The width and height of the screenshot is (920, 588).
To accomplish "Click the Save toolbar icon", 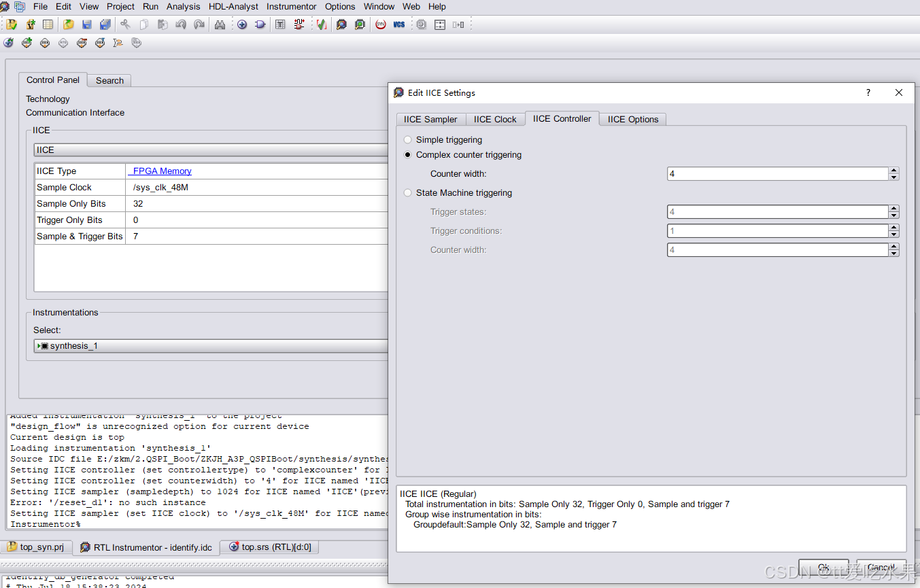I will click(86, 24).
